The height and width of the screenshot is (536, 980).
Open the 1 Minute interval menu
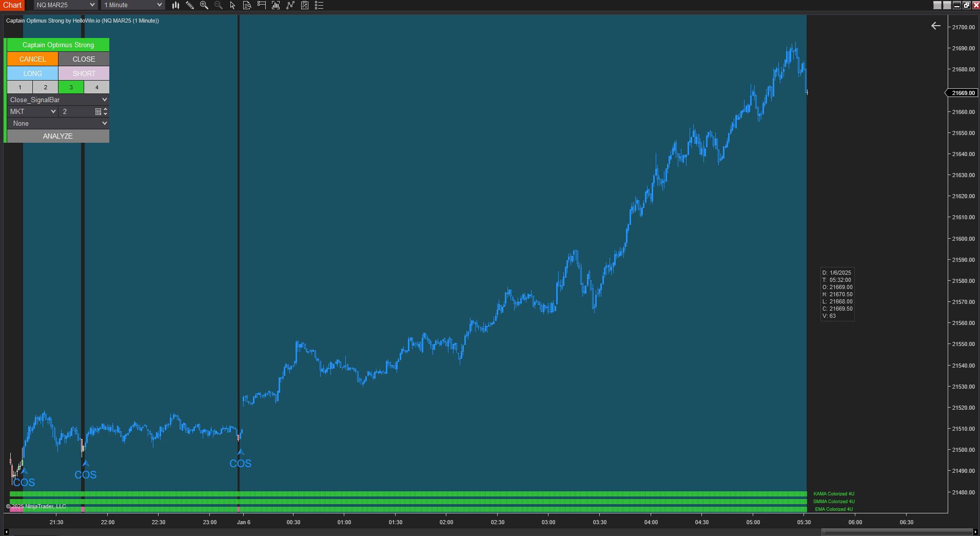133,5
